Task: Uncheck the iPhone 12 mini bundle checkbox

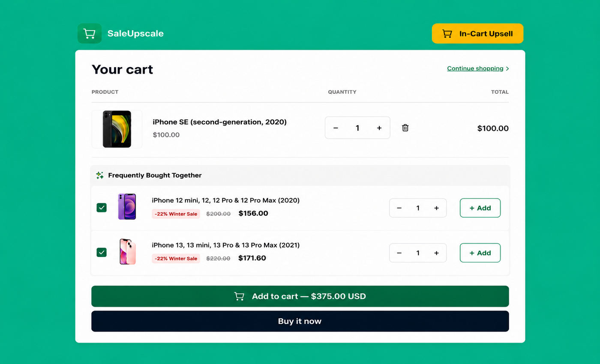Action: tap(102, 208)
